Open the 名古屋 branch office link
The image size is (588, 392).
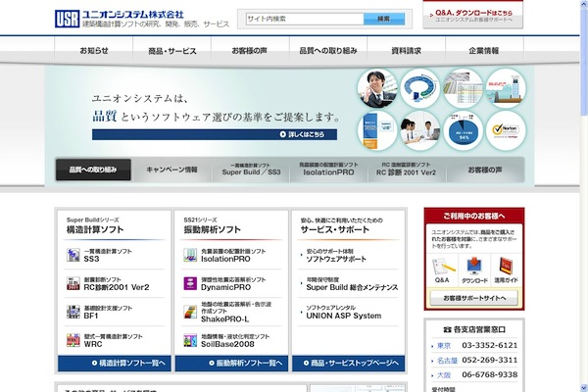point(447,361)
